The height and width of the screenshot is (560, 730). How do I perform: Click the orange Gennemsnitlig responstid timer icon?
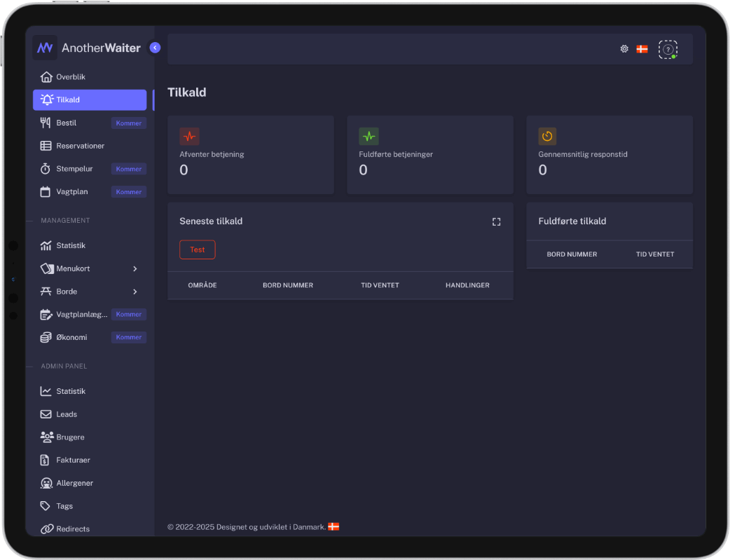[x=547, y=136]
